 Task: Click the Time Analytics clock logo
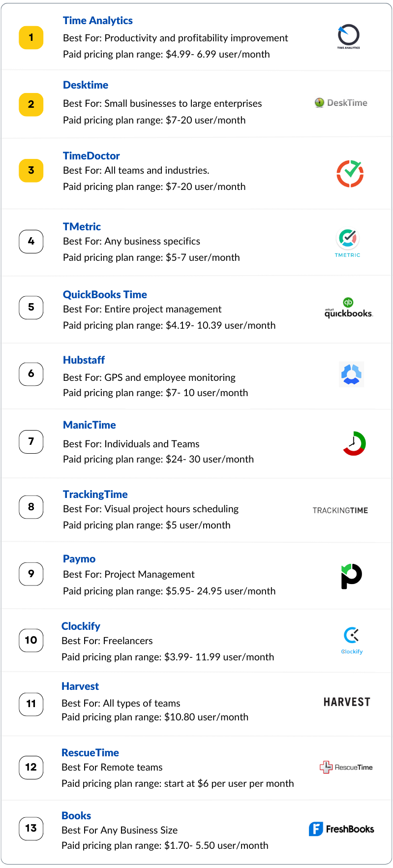point(348,37)
